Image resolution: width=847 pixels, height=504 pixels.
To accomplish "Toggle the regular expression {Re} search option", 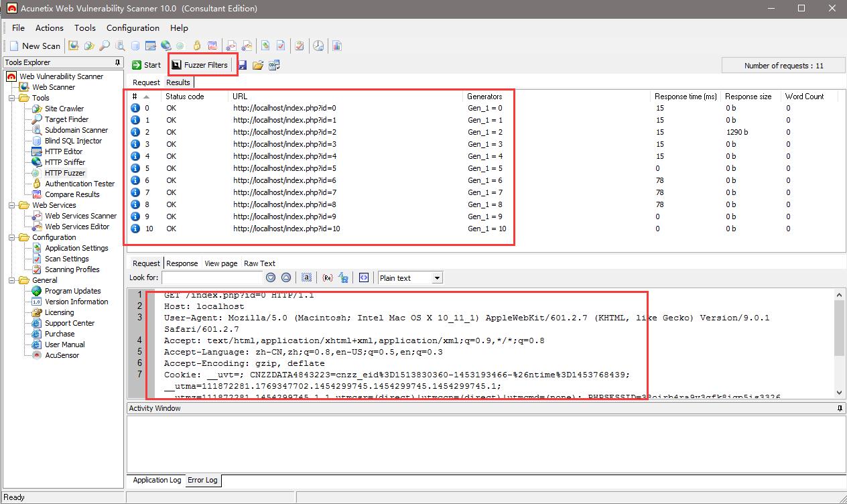I will (328, 277).
